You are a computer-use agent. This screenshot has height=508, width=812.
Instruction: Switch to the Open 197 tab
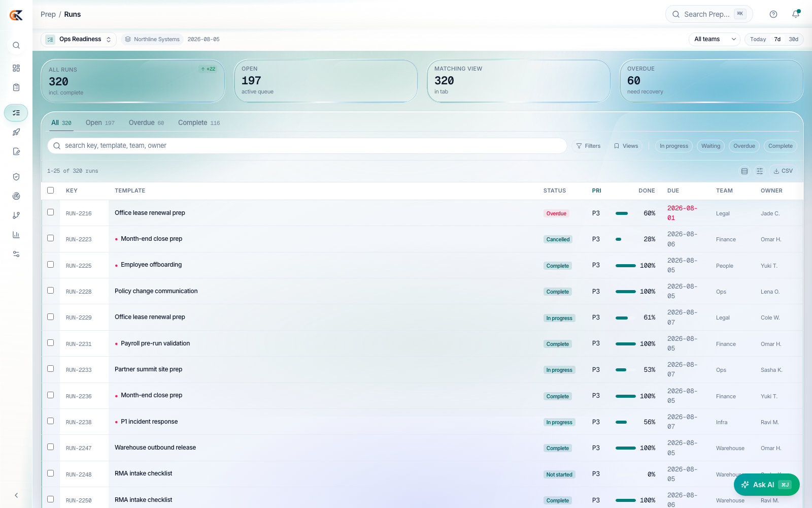coord(100,123)
